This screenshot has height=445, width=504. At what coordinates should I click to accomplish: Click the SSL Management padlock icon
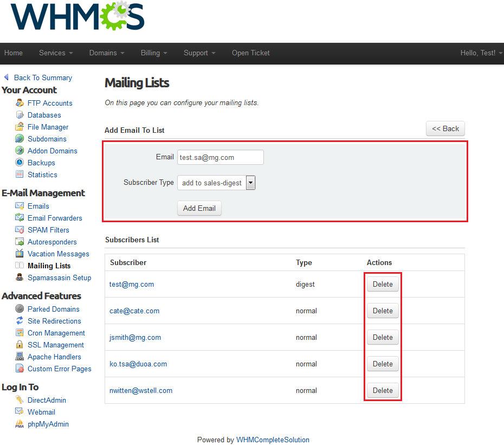20,345
